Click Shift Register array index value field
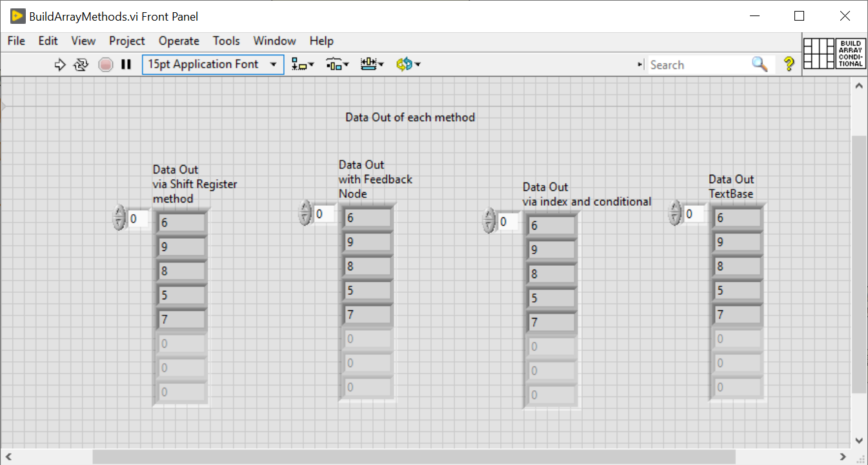The height and width of the screenshot is (465, 868). point(138,219)
